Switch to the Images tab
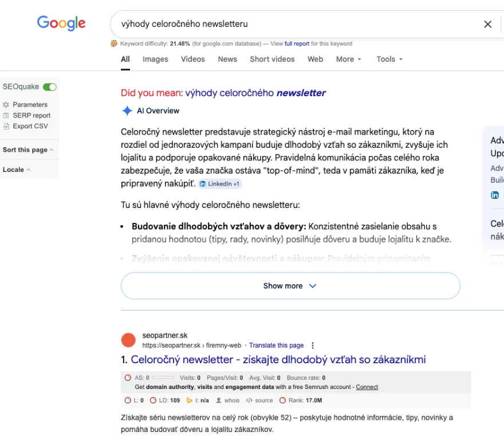This screenshot has width=504, height=440. [x=155, y=59]
